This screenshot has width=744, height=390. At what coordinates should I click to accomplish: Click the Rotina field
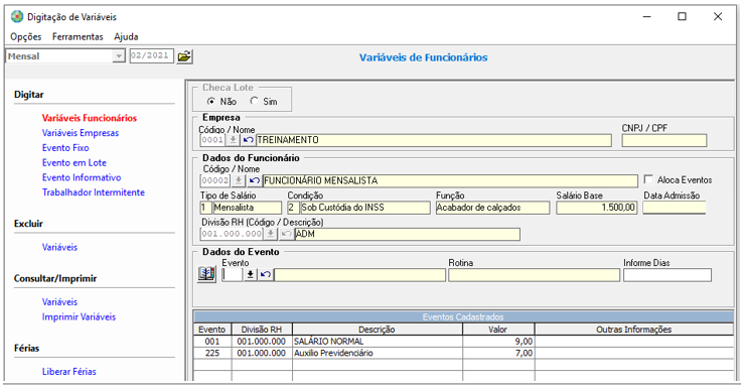coord(534,275)
